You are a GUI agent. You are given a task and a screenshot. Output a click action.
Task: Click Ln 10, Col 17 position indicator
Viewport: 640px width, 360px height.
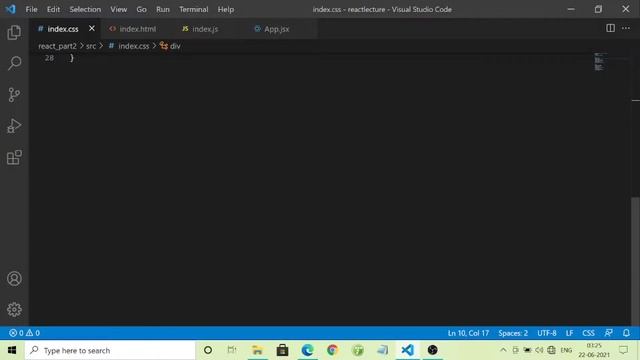pyautogui.click(x=468, y=333)
